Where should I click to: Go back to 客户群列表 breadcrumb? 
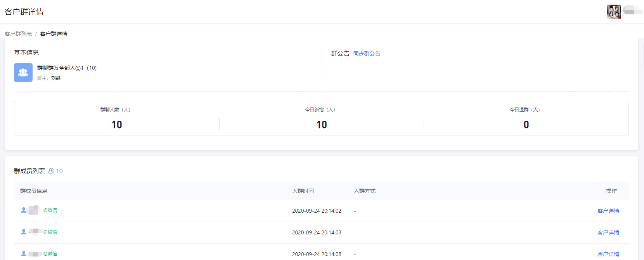click(18, 34)
